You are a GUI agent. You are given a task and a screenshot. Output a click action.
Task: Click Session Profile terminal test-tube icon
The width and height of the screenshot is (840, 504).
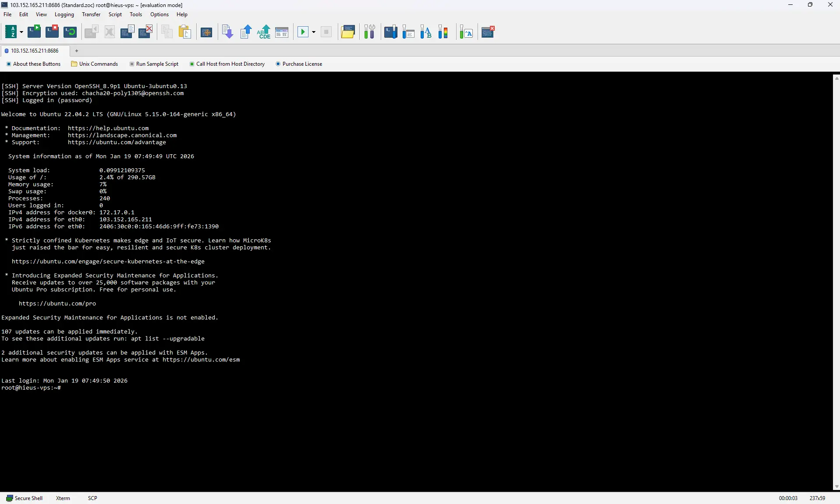click(x=391, y=32)
